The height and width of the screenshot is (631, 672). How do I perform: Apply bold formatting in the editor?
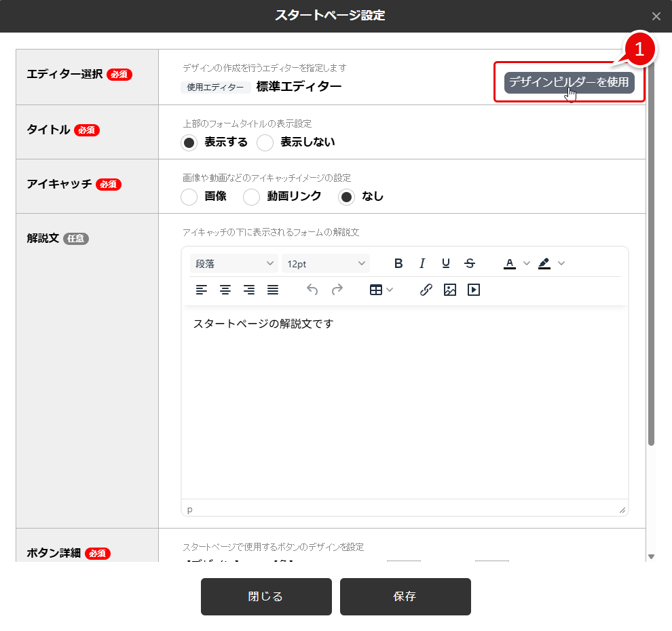pyautogui.click(x=398, y=263)
